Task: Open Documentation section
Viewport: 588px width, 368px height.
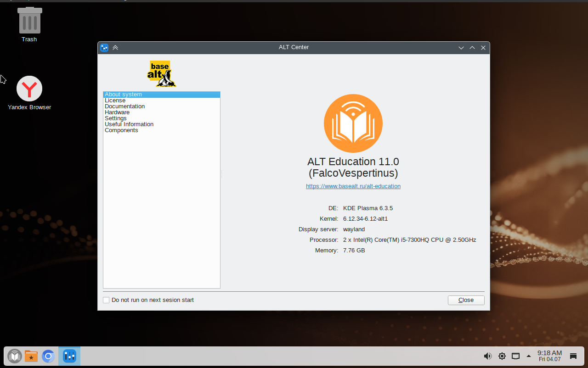Action: 162,106
